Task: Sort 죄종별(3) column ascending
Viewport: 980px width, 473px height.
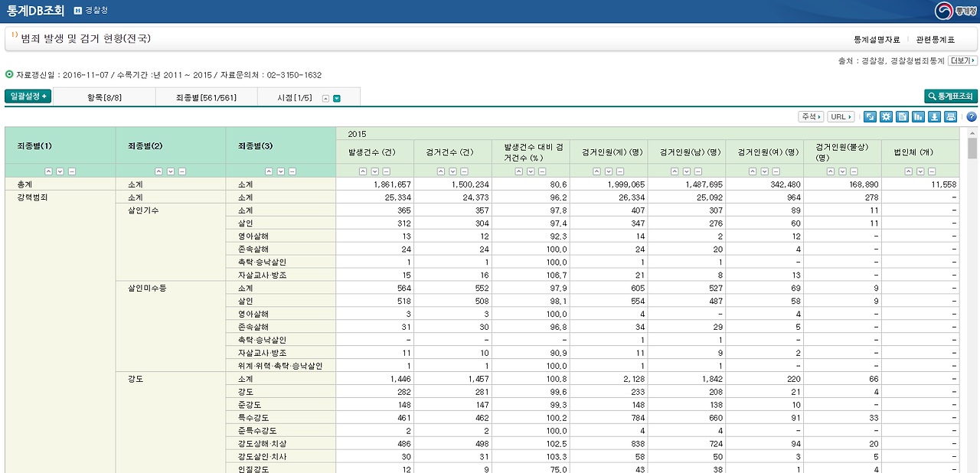Action: point(269,171)
